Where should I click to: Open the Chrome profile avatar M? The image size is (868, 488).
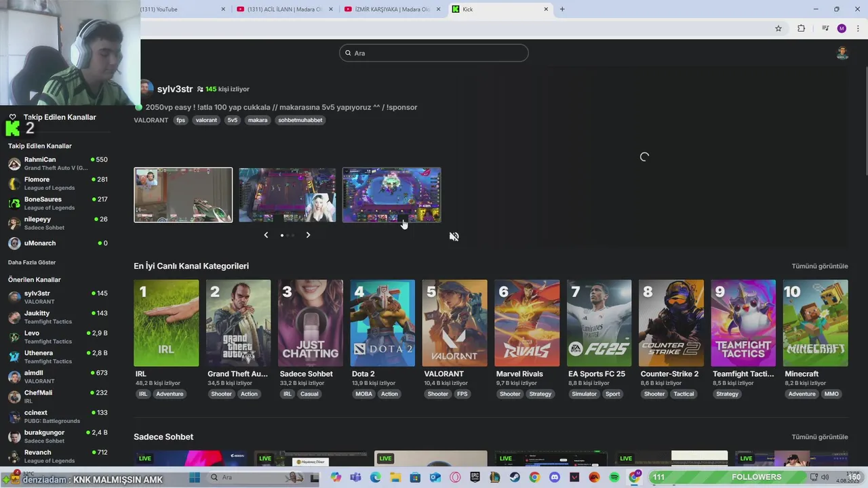click(842, 28)
